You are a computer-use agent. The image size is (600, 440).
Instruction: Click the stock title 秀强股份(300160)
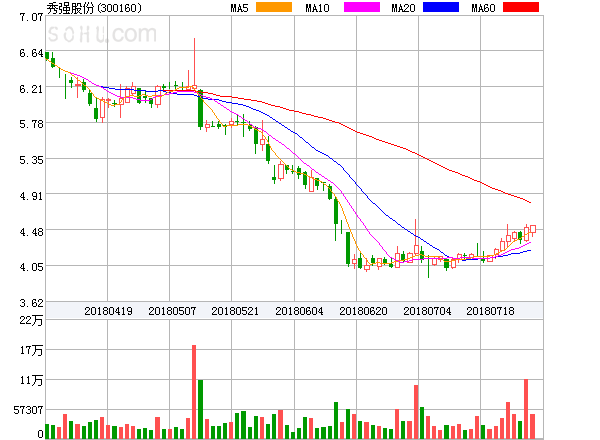(94, 8)
